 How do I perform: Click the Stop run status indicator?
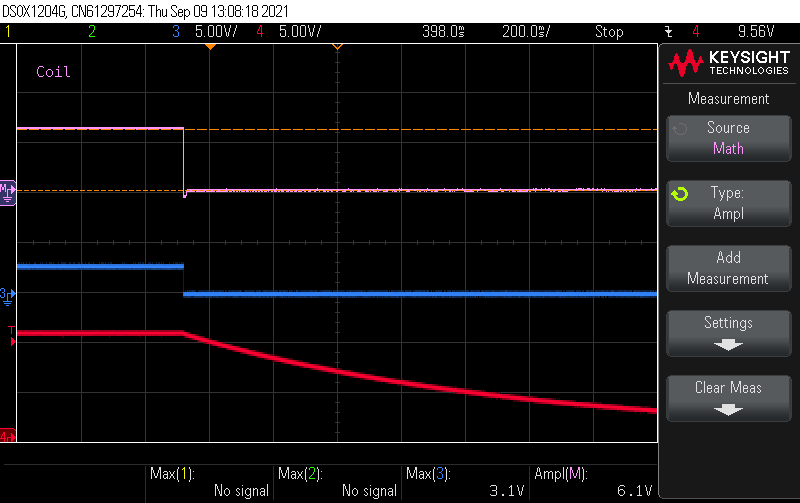(x=609, y=32)
